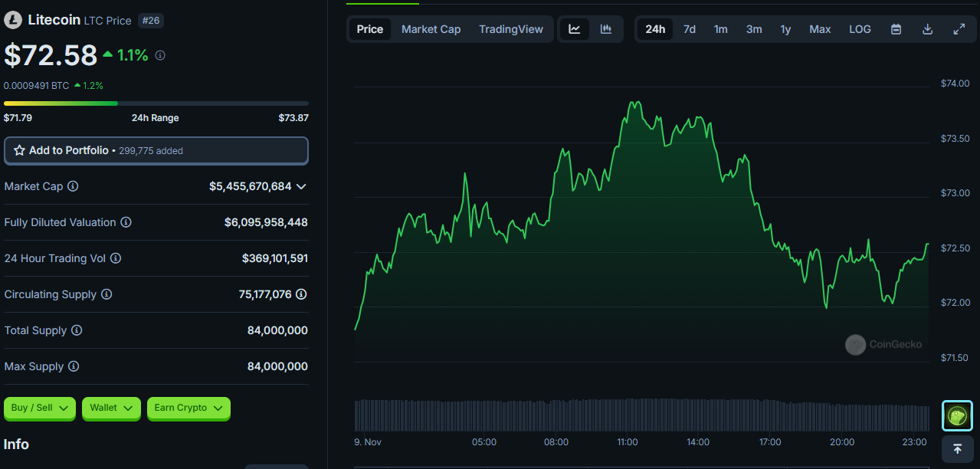Click the volume bars below the chart
Image resolution: width=980 pixels, height=469 pixels.
point(641,415)
